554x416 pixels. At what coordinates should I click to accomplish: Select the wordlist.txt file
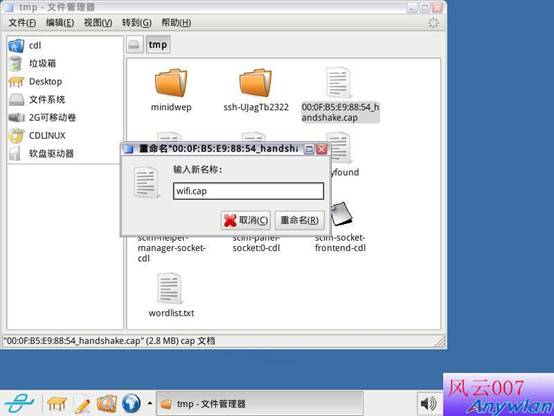click(x=171, y=294)
